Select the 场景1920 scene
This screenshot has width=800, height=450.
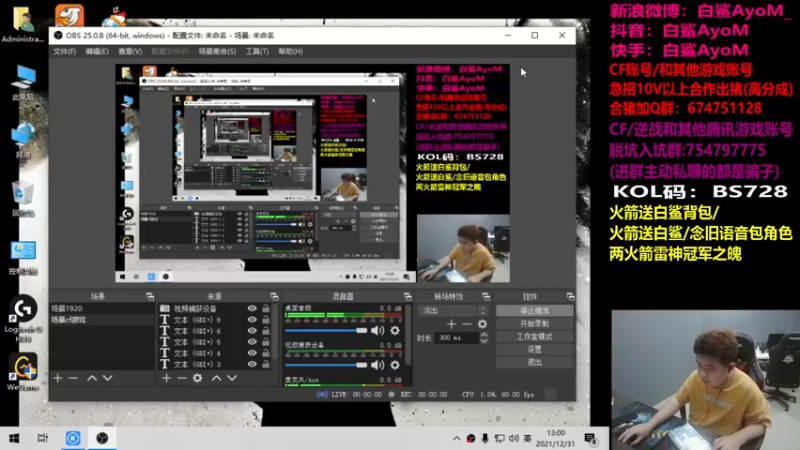coord(102,309)
